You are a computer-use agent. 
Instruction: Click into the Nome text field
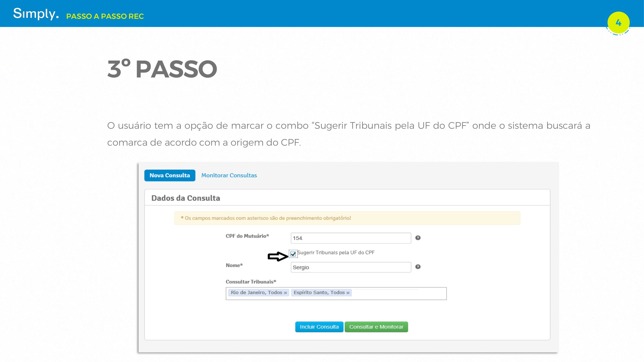tap(351, 267)
